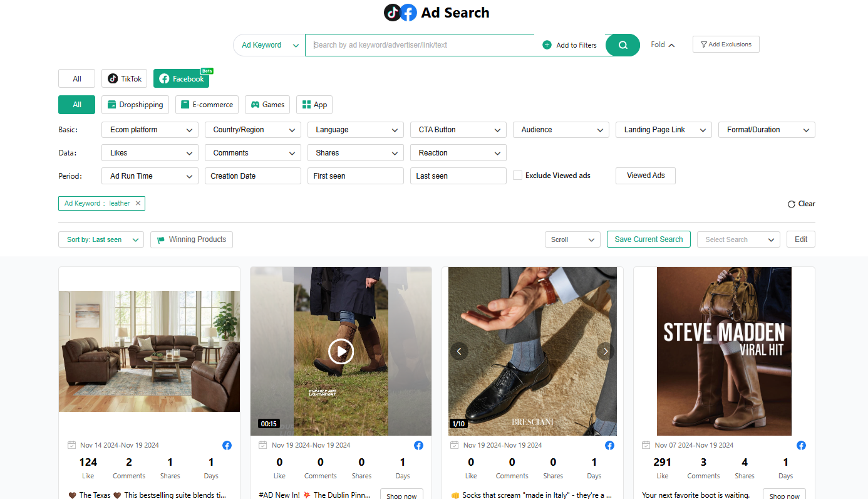
Task: Click the Clear refresh icon
Action: (x=792, y=204)
